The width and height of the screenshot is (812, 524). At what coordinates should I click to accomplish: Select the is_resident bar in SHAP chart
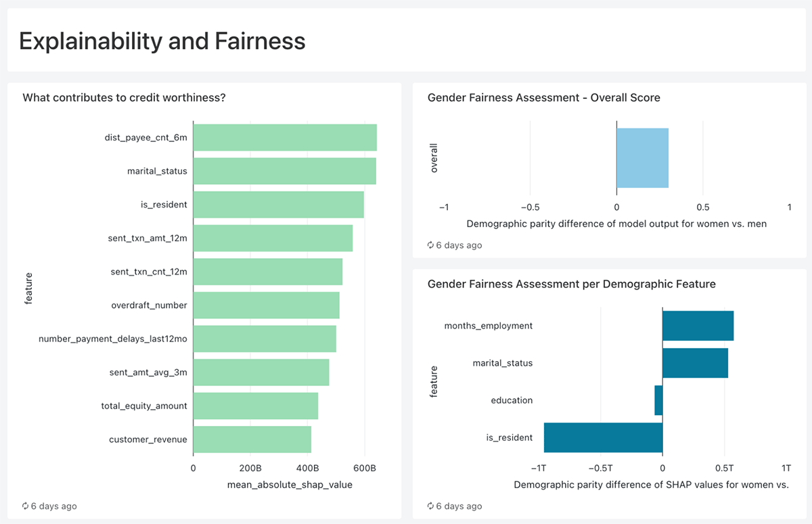[x=278, y=204]
